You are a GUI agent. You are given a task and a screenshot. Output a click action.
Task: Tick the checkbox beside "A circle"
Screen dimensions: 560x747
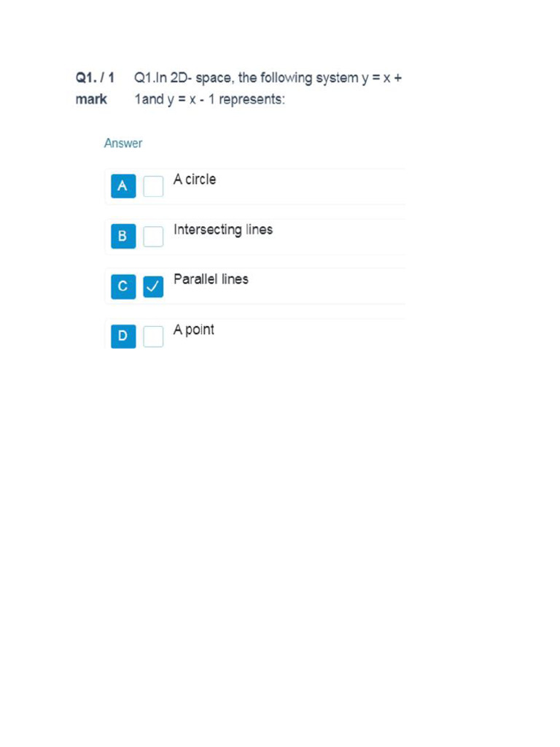pos(153,186)
